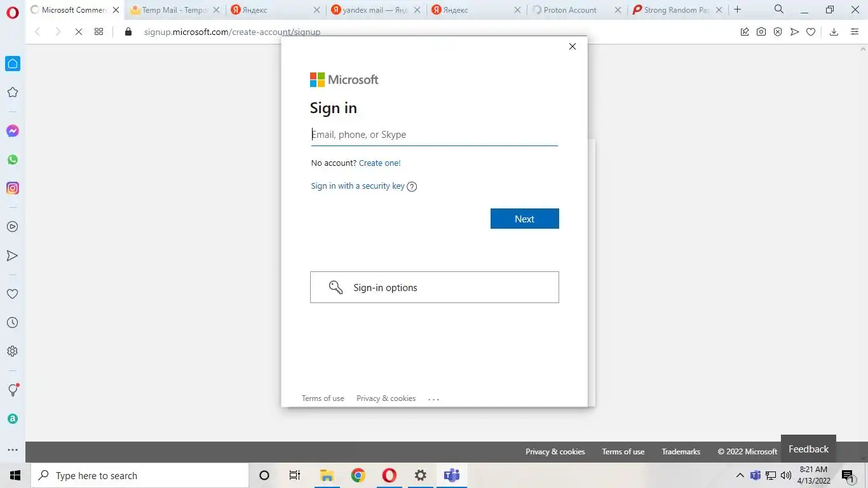
Task: Show hidden system tray icons
Action: [x=740, y=475]
